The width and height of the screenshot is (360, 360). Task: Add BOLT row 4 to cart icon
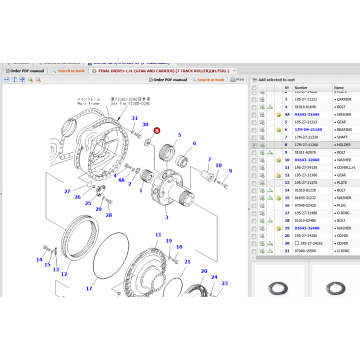tap(262, 107)
